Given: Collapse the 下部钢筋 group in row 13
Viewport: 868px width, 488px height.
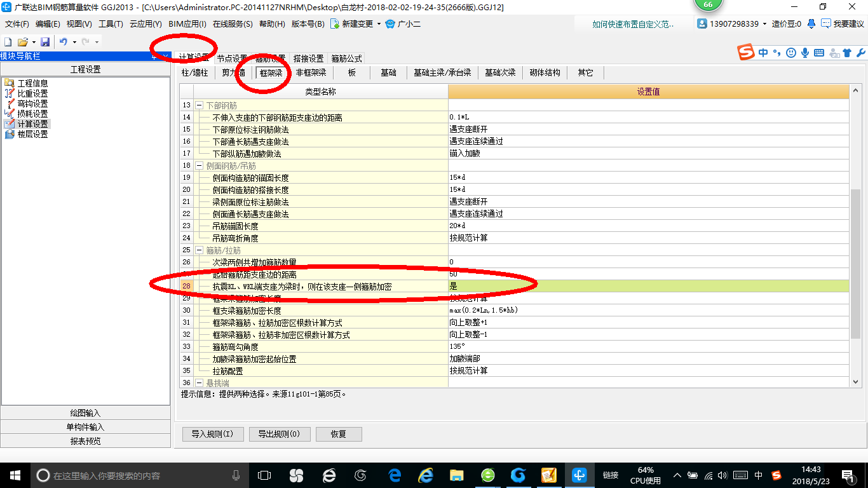Looking at the screenshot, I should point(199,105).
